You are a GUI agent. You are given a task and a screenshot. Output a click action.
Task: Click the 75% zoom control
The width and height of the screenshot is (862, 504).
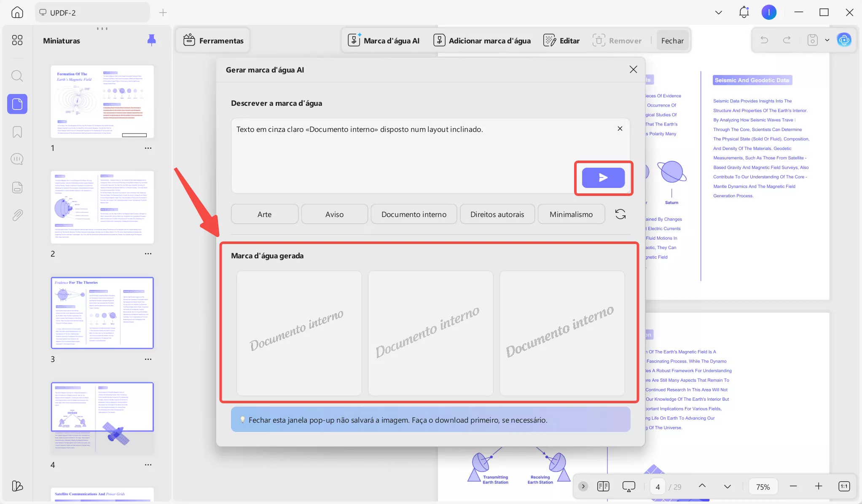[763, 486]
